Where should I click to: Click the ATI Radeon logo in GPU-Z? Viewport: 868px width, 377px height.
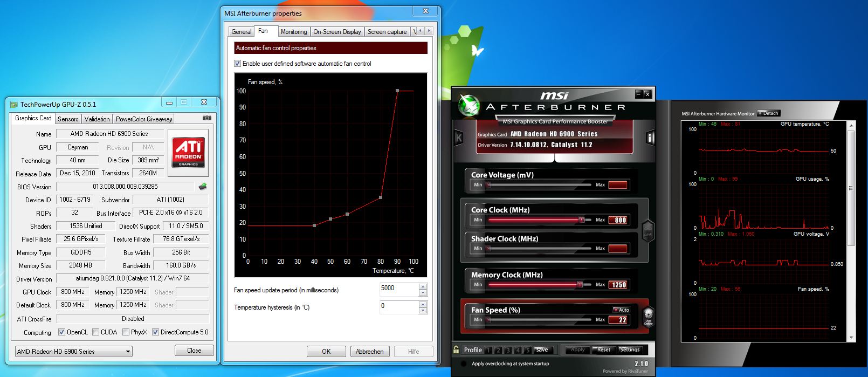(x=188, y=153)
